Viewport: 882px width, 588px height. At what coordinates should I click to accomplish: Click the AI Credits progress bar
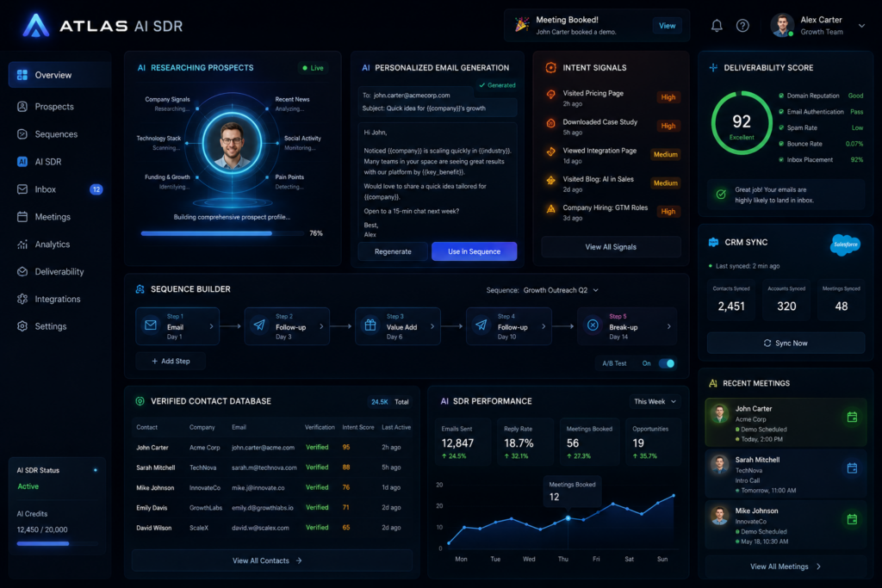57,543
